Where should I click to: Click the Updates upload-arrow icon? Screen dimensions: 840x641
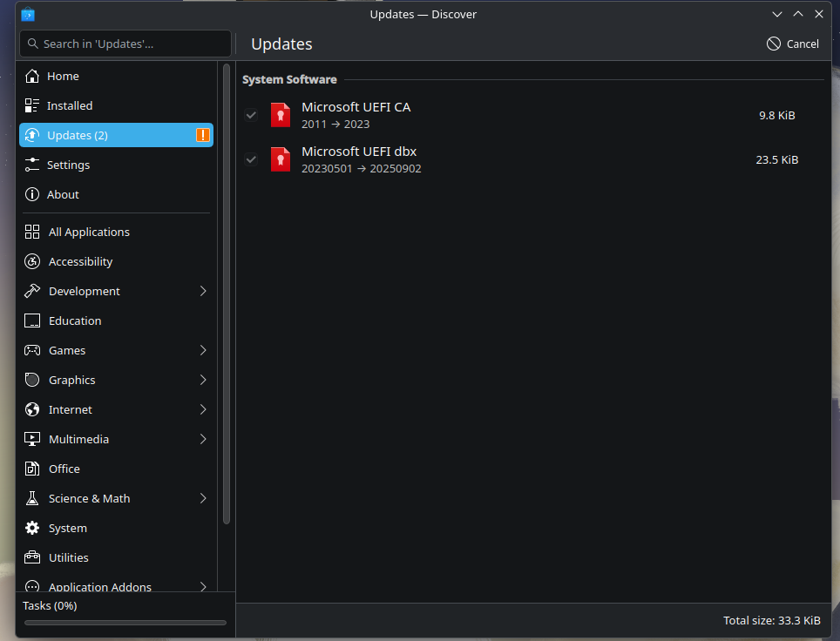pos(32,135)
